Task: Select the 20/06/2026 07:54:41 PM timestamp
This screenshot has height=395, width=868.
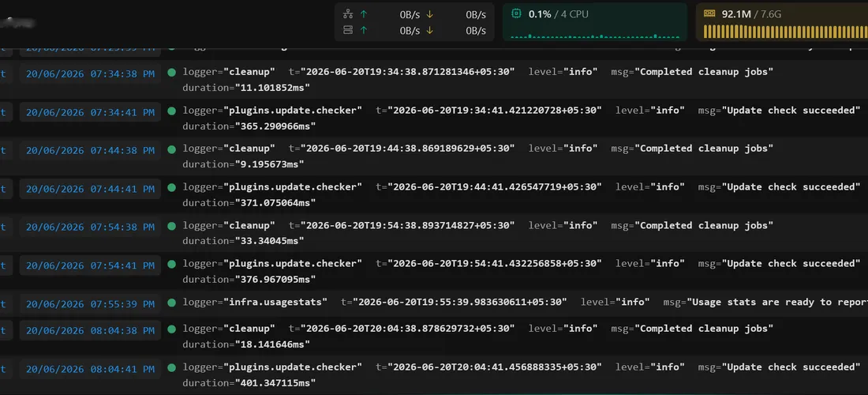Action: pyautogui.click(x=90, y=265)
